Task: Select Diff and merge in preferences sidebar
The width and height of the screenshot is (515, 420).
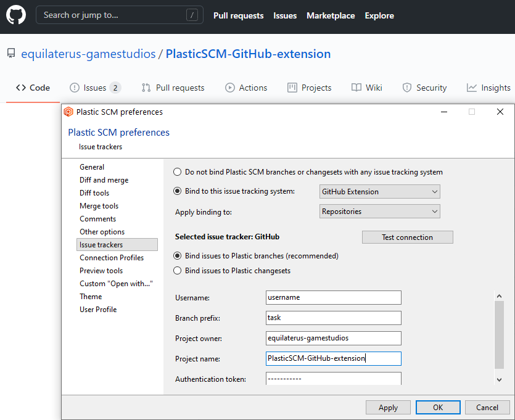Action: [x=104, y=180]
